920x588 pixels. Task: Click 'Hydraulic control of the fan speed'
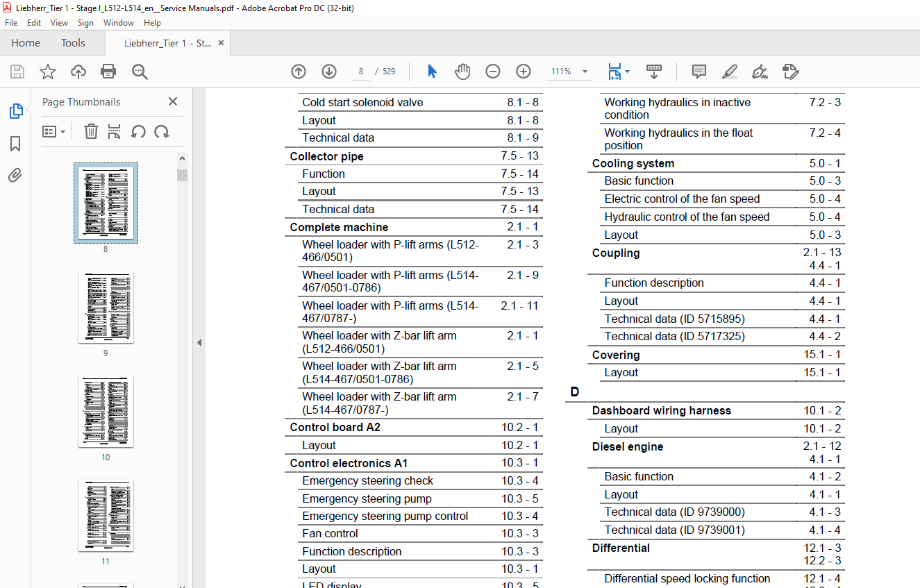click(x=687, y=217)
